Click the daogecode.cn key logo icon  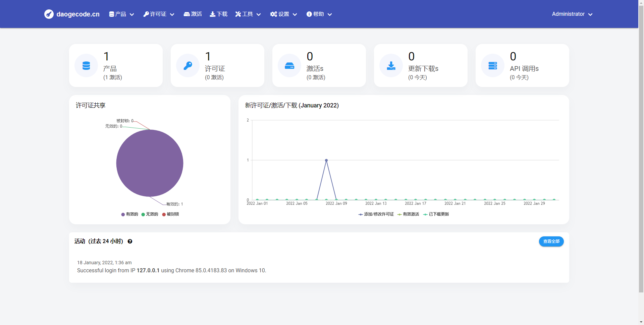click(49, 14)
